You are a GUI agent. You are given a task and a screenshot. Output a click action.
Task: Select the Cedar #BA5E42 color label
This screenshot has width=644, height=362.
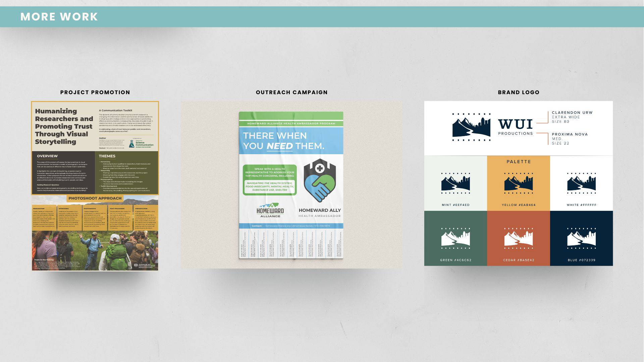coord(519,260)
